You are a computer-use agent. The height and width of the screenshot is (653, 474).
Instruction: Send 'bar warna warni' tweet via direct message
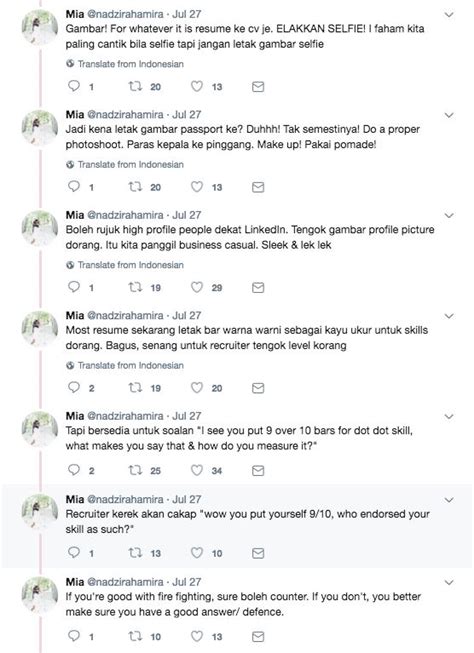258,388
